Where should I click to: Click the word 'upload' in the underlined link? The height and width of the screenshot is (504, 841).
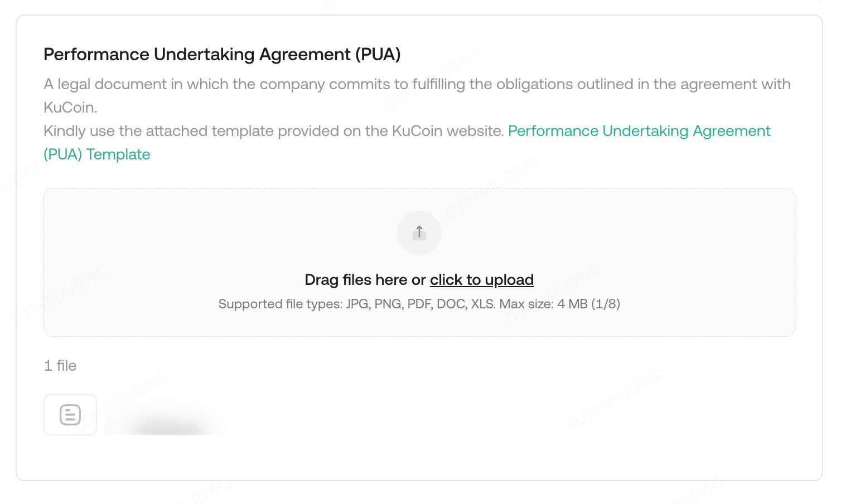(509, 280)
